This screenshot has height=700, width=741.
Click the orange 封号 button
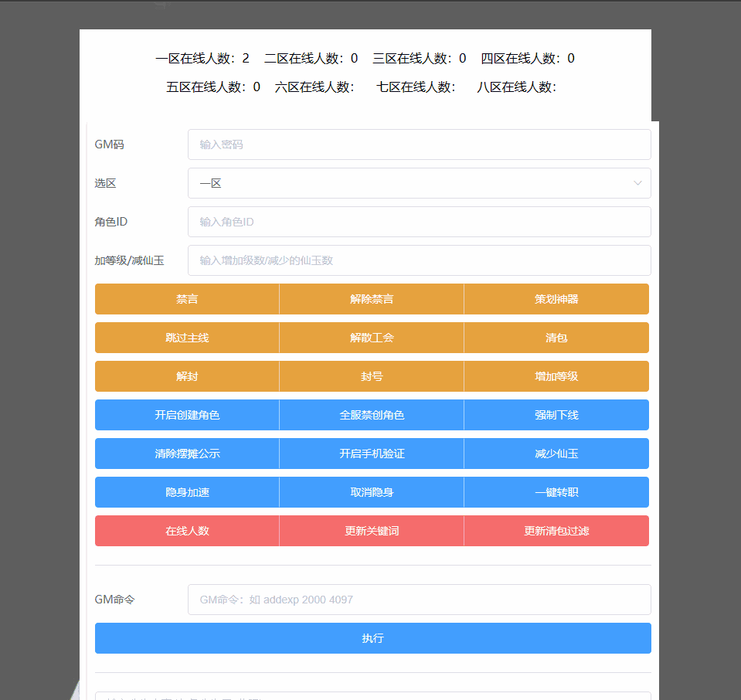(x=372, y=376)
